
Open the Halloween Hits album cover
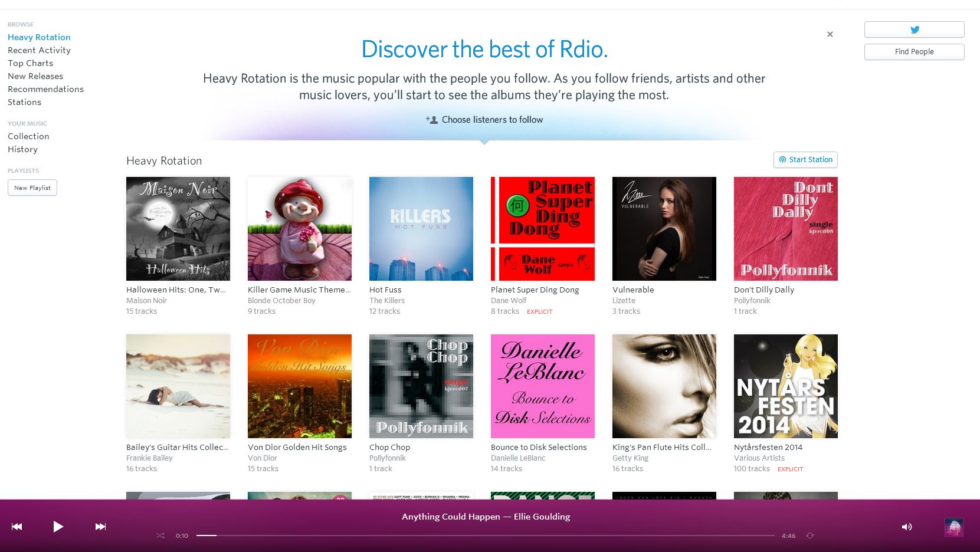(178, 229)
